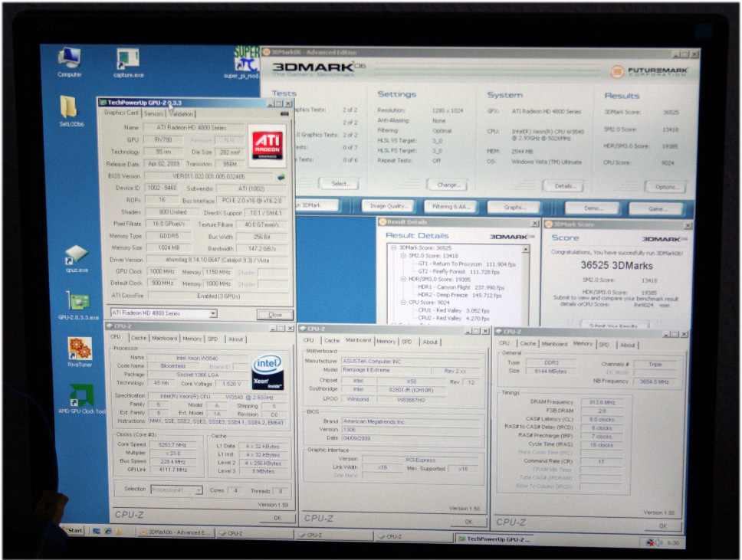Click Select button under 3DMark Tests

click(340, 184)
